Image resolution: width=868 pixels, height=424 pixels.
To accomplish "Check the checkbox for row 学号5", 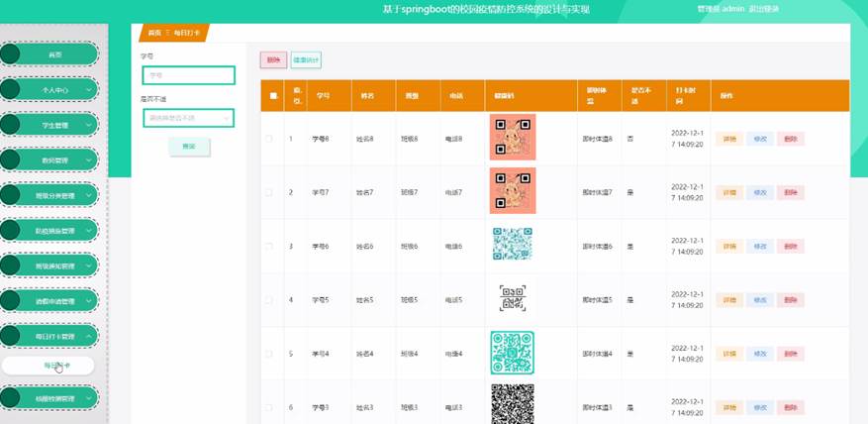I will pyautogui.click(x=269, y=300).
